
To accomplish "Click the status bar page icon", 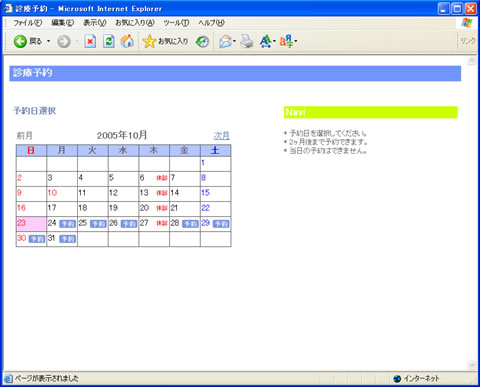I will pos(8,378).
